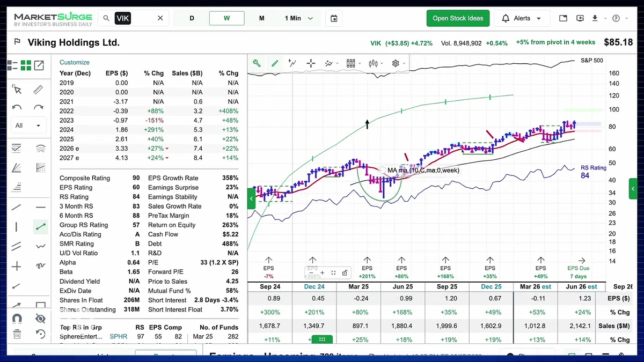The width and height of the screenshot is (644, 362).
Task: Click the Open Stock Ideas button
Action: point(458,18)
